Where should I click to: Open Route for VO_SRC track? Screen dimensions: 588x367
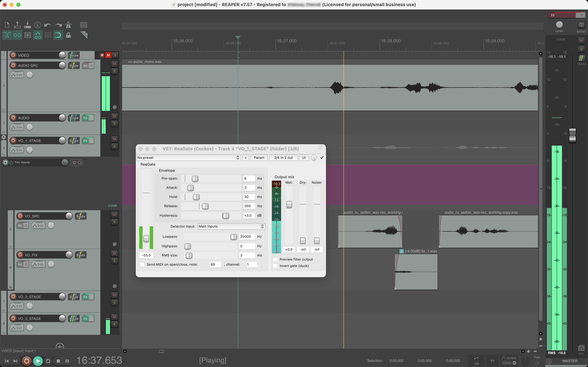pyautogui.click(x=81, y=216)
